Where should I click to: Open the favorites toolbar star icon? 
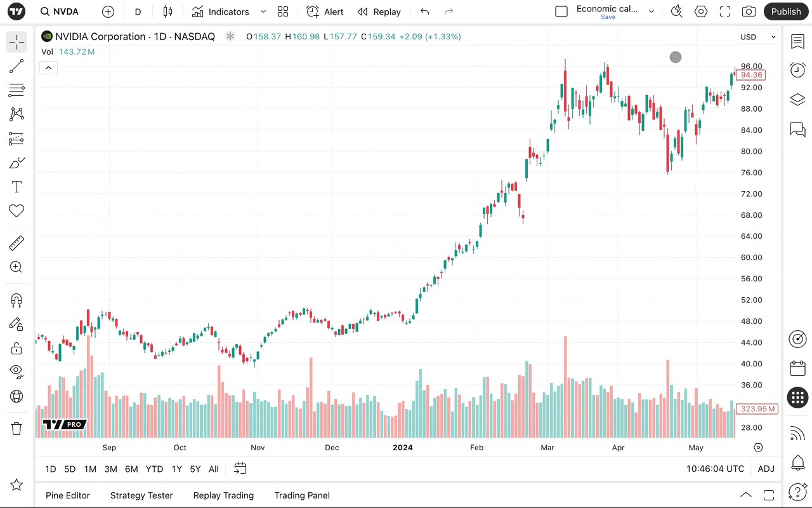pos(16,485)
